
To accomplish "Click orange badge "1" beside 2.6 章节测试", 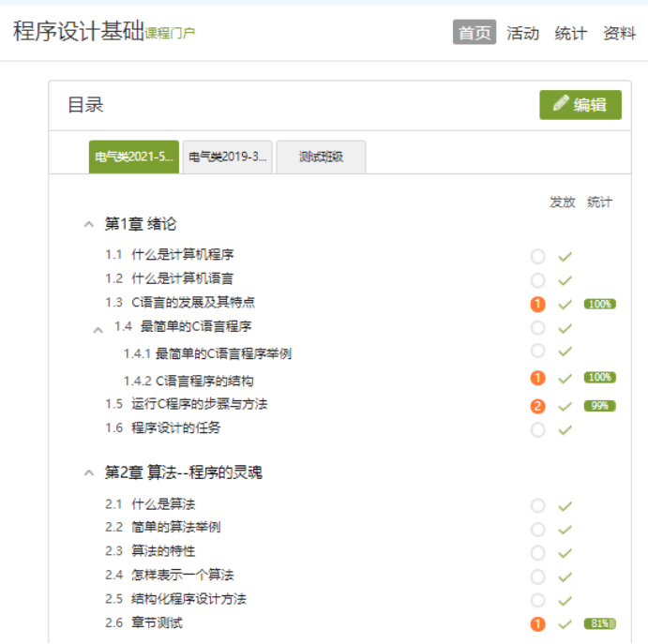I will point(537,623).
